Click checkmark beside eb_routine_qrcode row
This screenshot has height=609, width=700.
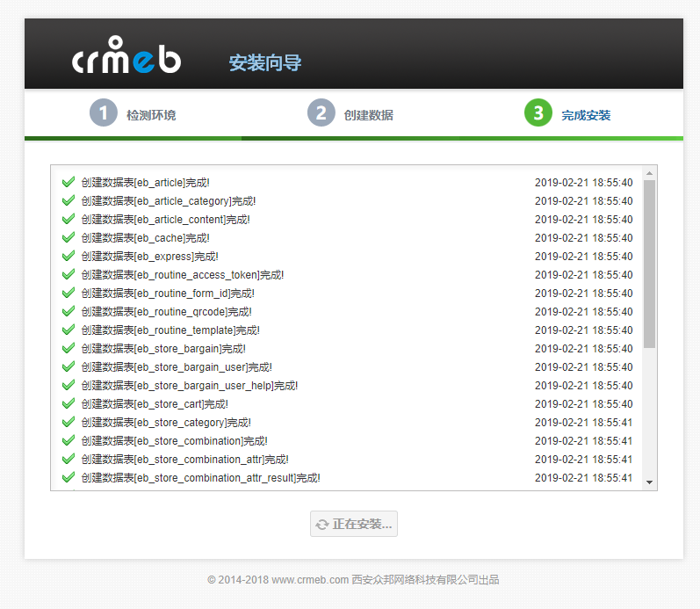click(69, 311)
